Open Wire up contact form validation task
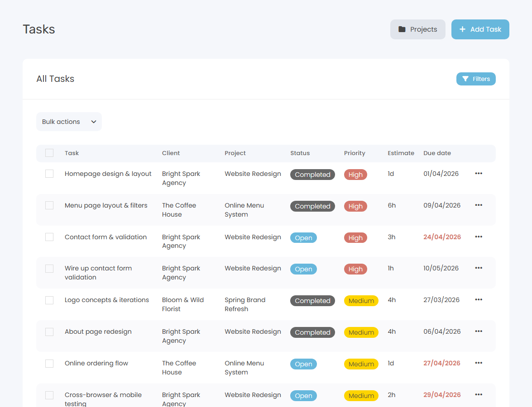This screenshot has height=407, width=532. 98,273
